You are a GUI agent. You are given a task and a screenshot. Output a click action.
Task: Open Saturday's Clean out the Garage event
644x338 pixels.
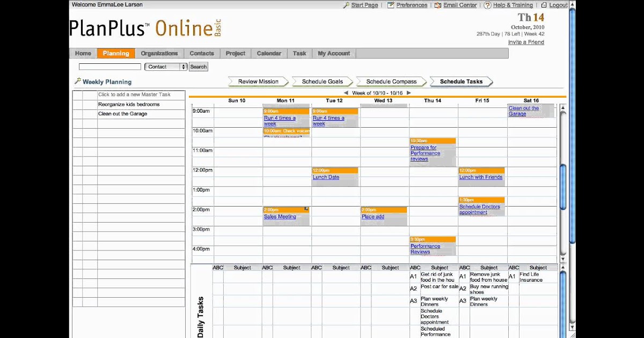point(524,111)
